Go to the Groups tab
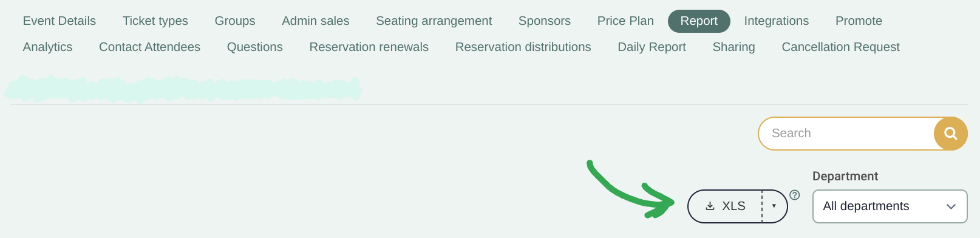 235,21
